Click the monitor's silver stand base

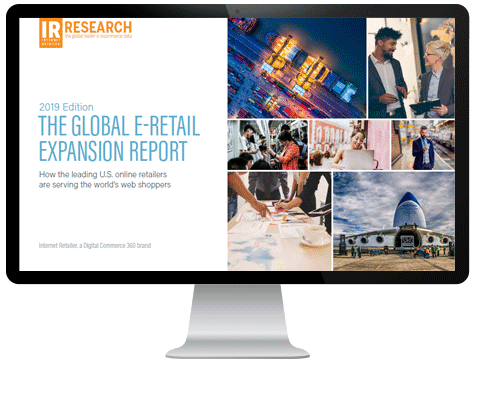tap(238, 352)
